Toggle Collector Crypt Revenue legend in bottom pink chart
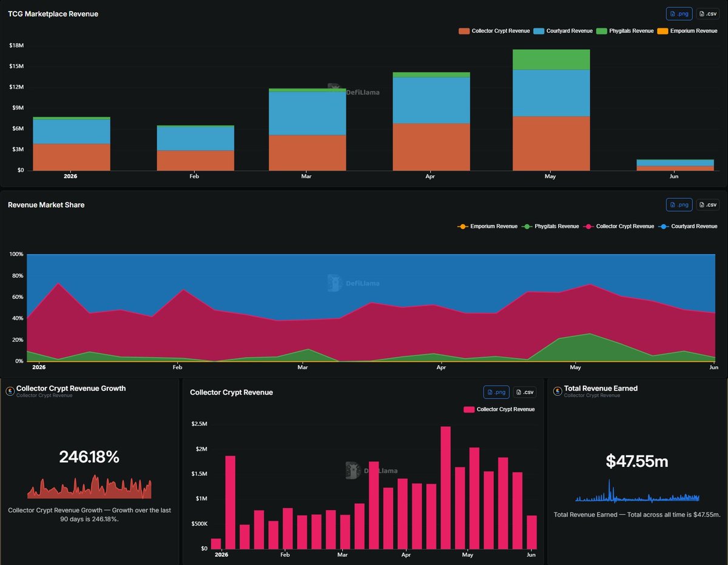 pyautogui.click(x=499, y=409)
